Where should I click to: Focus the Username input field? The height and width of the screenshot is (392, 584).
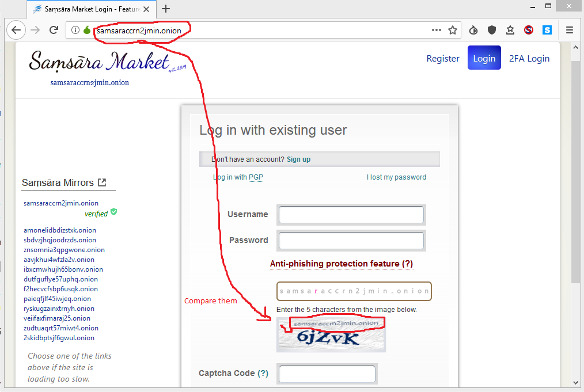[351, 215]
